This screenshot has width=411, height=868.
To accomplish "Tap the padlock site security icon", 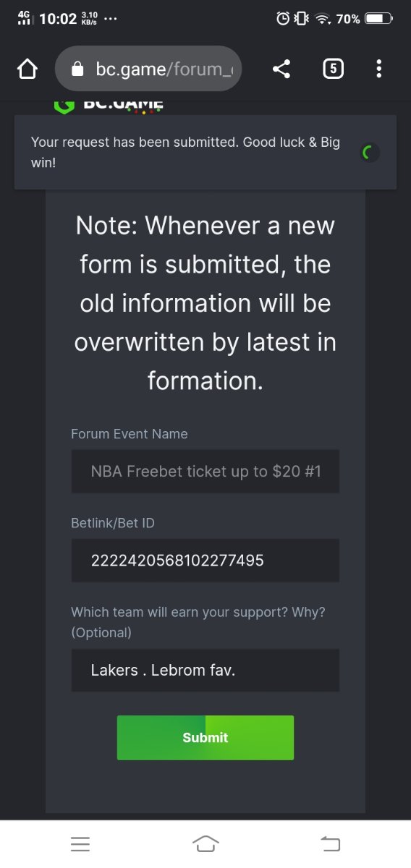I will pos(78,69).
